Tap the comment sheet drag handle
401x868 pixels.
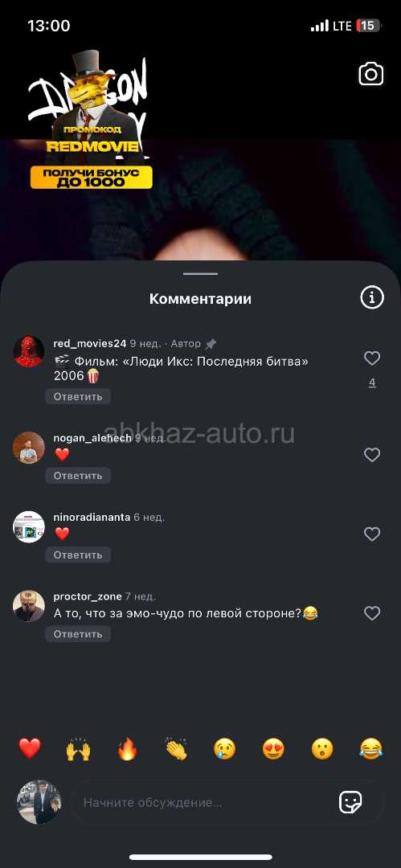201,273
